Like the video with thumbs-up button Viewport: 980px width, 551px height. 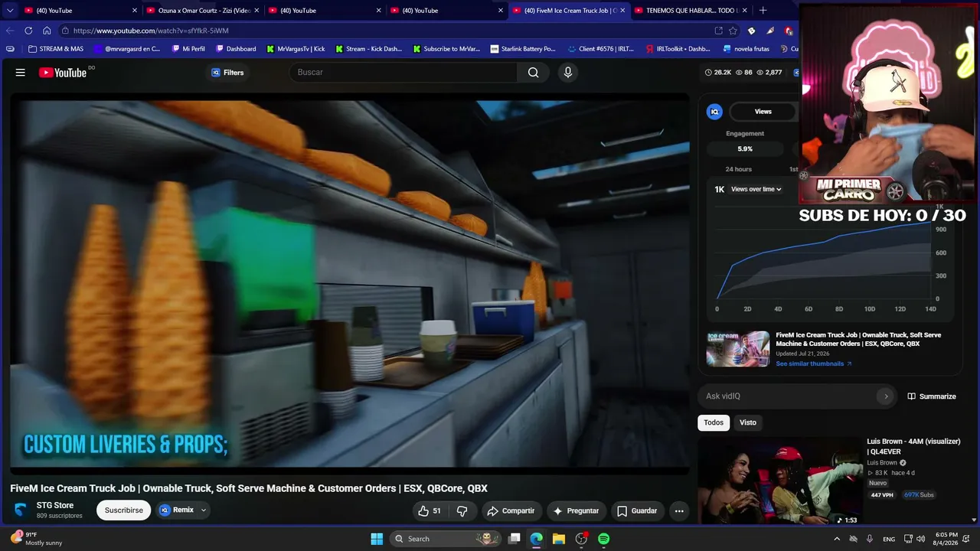430,510
